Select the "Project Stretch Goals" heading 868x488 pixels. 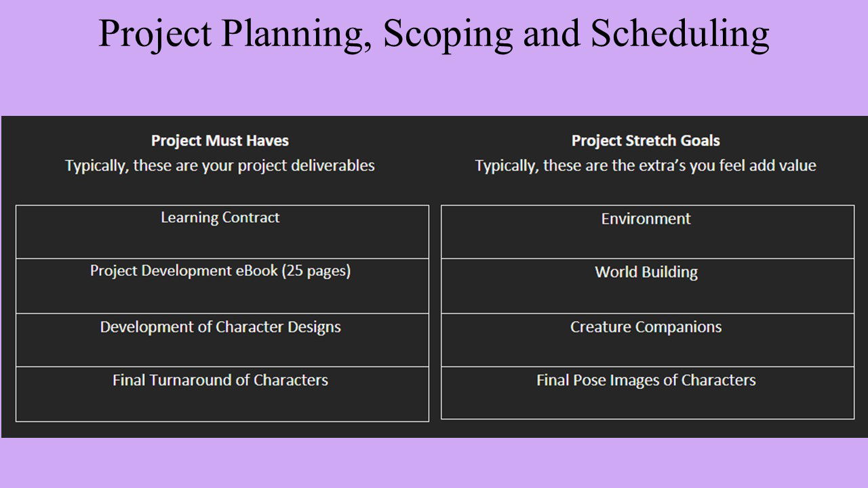pyautogui.click(x=646, y=141)
